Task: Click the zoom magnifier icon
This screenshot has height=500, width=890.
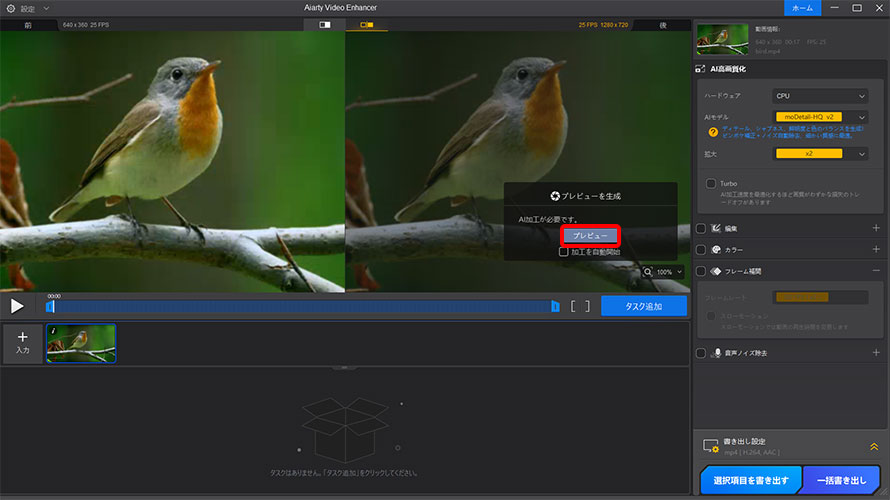Action: (x=648, y=272)
